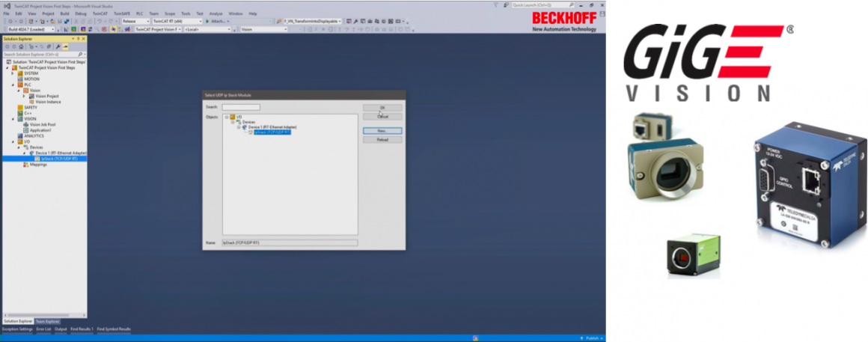The image size is (868, 342).
Task: Open the Build 4024.7 (Loaded) dropdown
Action: pos(52,29)
